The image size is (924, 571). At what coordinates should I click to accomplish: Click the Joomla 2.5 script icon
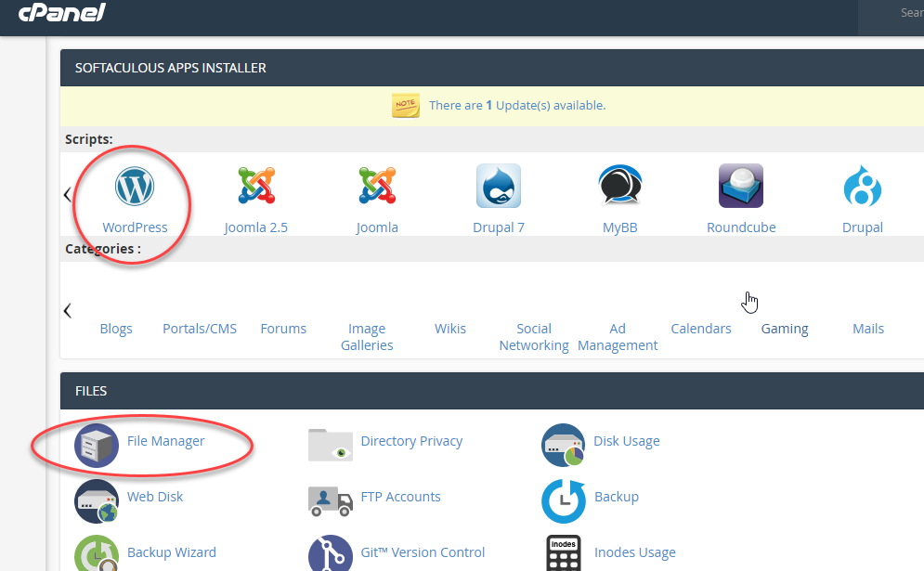point(256,187)
